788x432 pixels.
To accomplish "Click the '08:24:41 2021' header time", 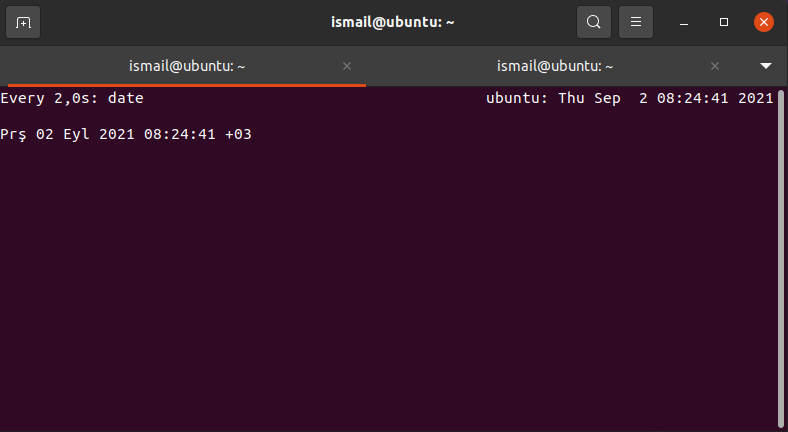I will [x=715, y=98].
